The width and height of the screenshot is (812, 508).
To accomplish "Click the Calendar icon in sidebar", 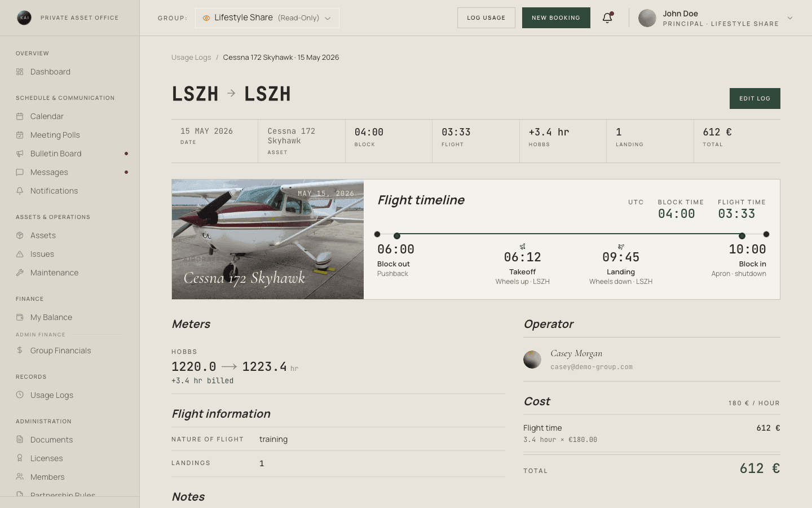I will click(x=20, y=116).
